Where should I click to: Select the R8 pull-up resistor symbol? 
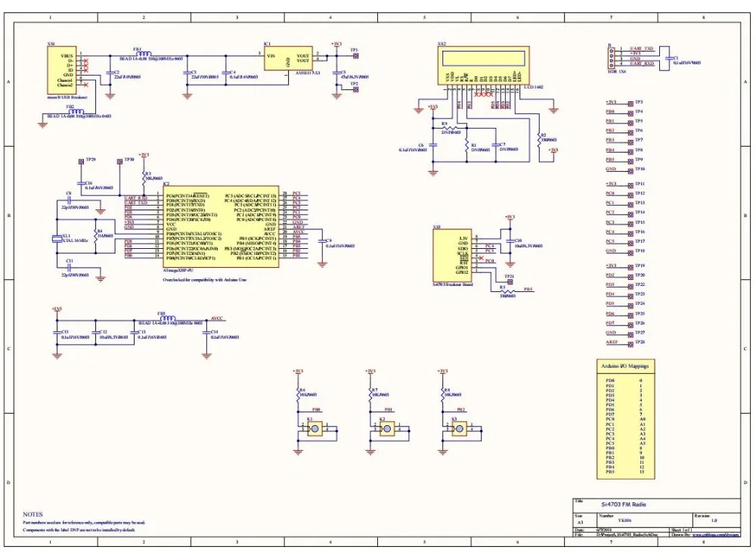click(x=442, y=393)
